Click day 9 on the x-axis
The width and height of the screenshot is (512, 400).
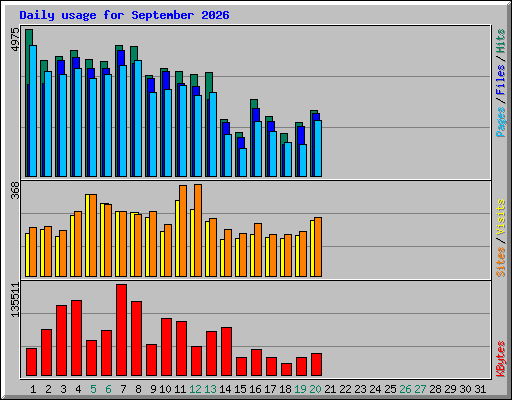pyautogui.click(x=153, y=389)
